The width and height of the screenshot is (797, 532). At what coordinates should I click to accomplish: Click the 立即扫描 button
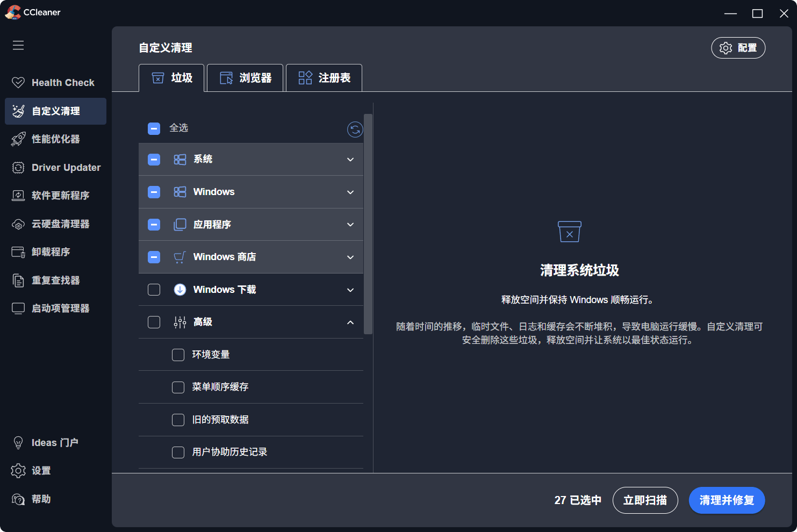pos(645,500)
